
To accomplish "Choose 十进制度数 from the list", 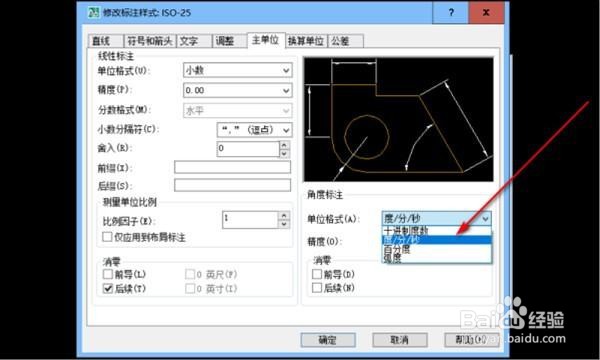I will point(437,230).
